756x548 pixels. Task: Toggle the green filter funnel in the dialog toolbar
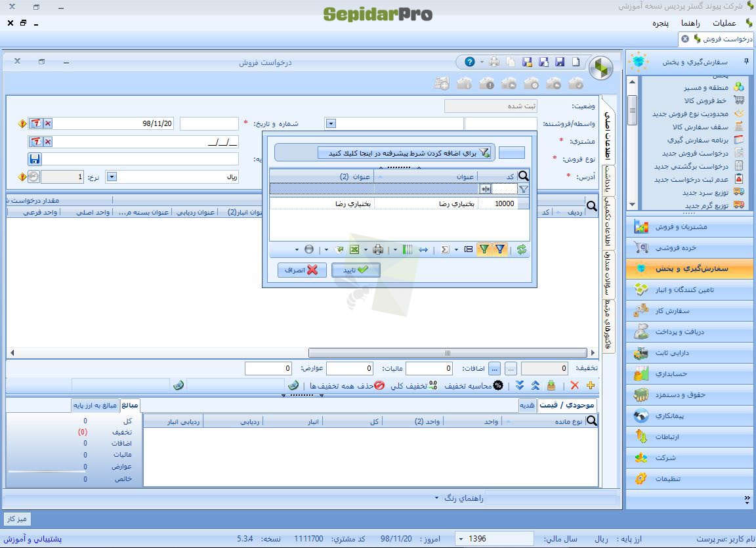(484, 249)
